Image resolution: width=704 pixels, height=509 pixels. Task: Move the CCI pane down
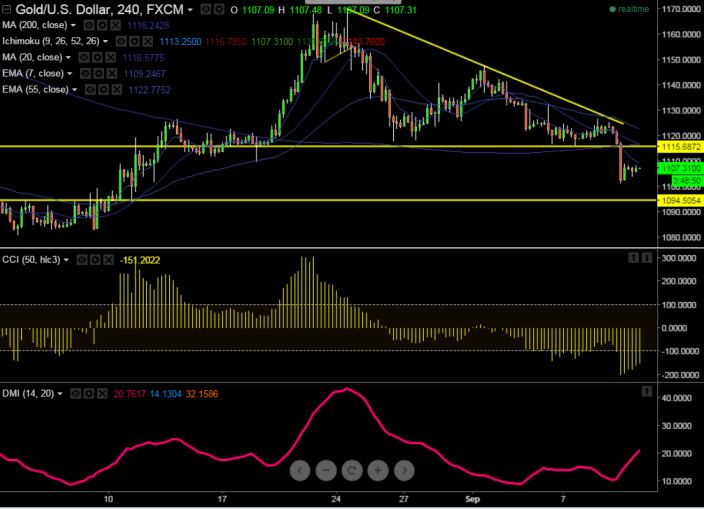[647, 258]
